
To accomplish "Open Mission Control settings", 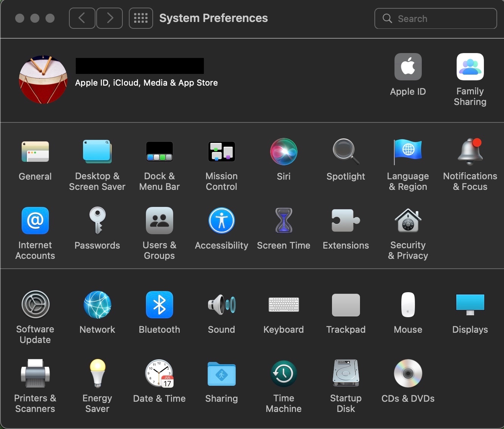I will [x=222, y=152].
